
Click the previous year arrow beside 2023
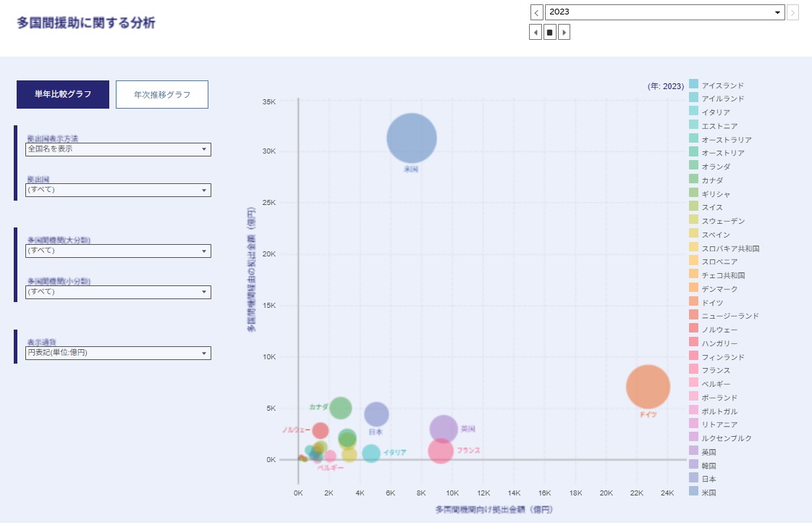pyautogui.click(x=536, y=12)
